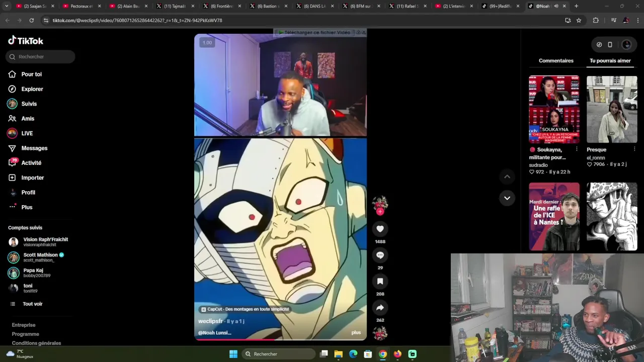Open options for the Soukayna video

pyautogui.click(x=577, y=149)
